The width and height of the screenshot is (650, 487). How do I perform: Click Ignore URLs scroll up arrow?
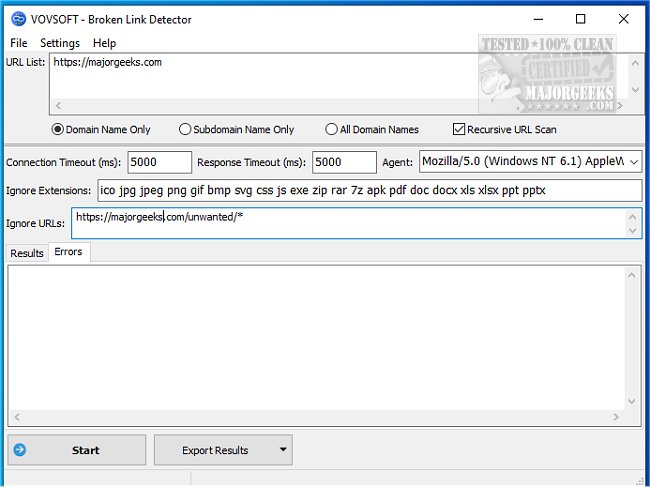click(633, 217)
